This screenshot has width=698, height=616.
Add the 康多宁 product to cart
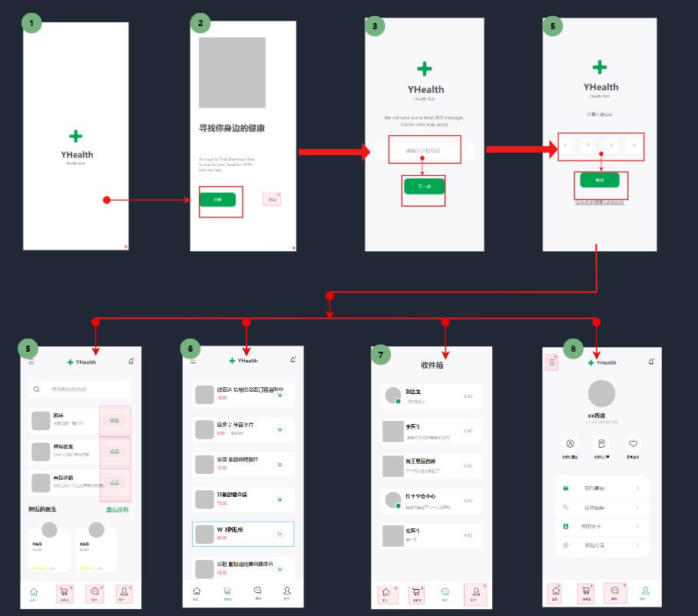(x=280, y=430)
